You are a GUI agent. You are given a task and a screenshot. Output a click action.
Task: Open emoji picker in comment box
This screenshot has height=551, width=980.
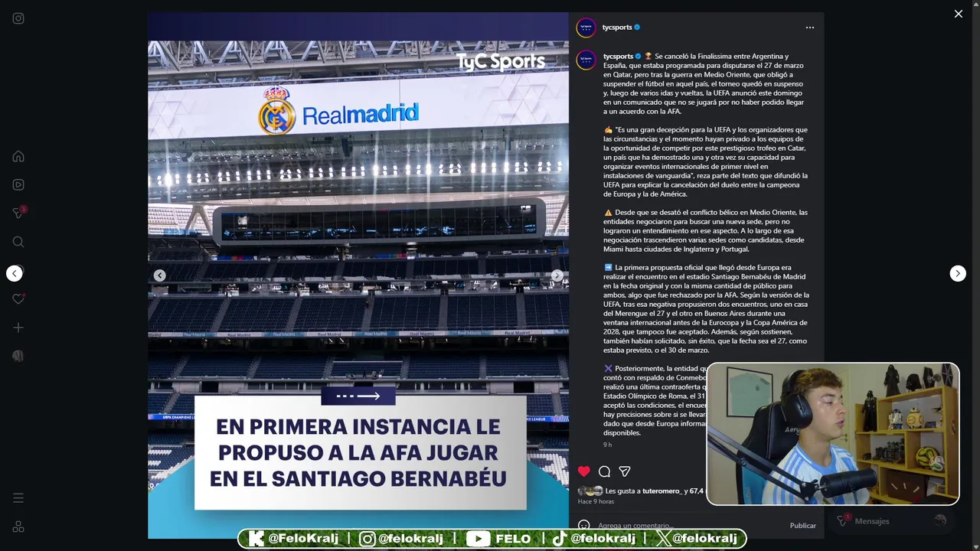click(x=584, y=526)
